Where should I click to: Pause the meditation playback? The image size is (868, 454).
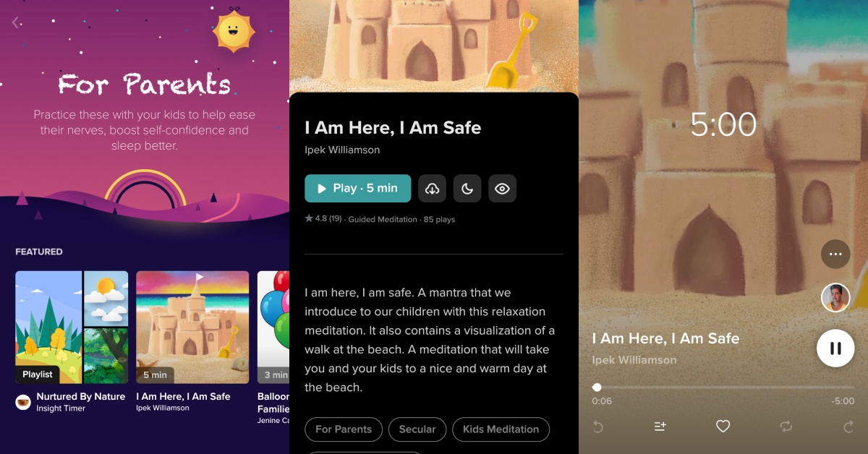pos(835,348)
